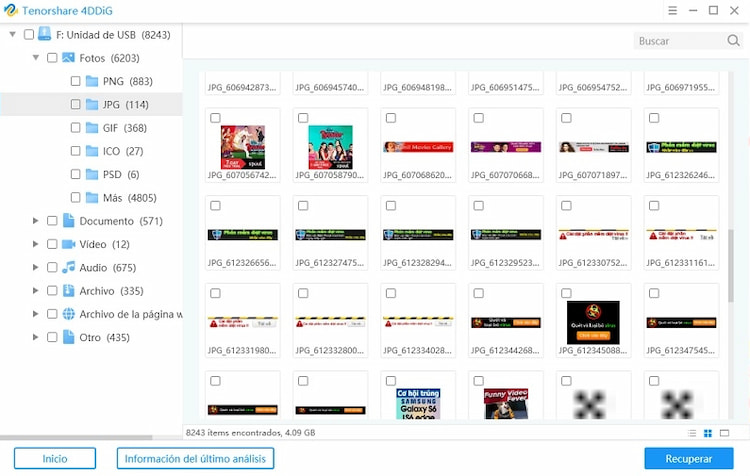Select checkbox of file JPG_612330752
The width and height of the screenshot is (750, 476).
pyautogui.click(x=566, y=206)
